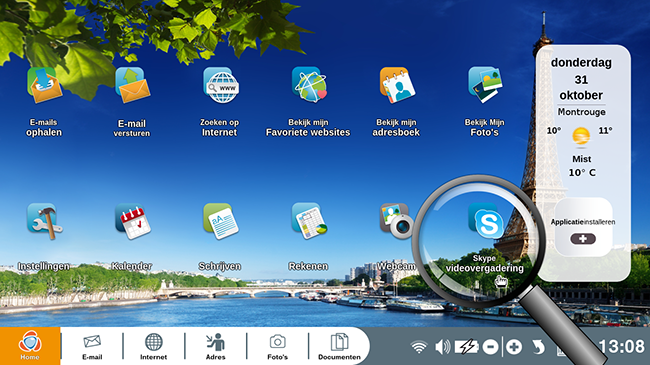
Task: Open Adres in the bottom bar
Action: coord(216,346)
